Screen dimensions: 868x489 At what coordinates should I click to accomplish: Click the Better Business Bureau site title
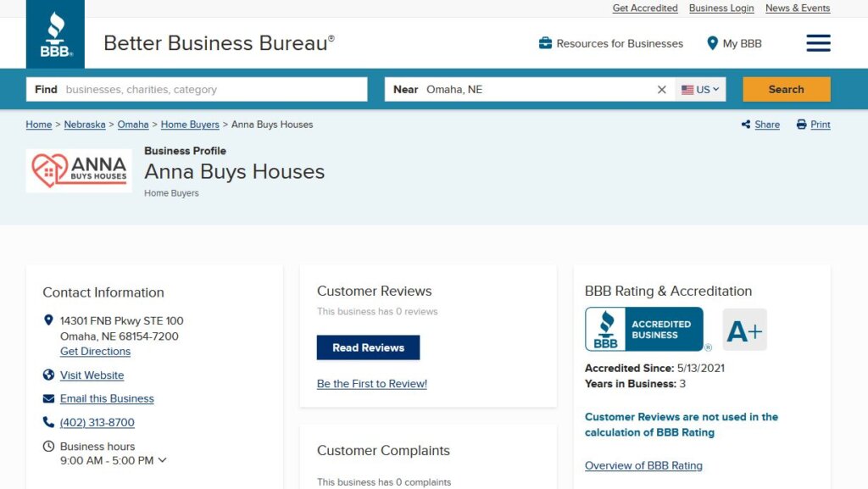219,43
